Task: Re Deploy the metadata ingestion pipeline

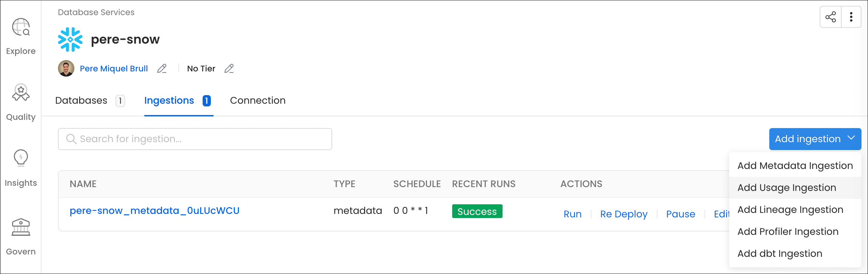Action: (623, 214)
